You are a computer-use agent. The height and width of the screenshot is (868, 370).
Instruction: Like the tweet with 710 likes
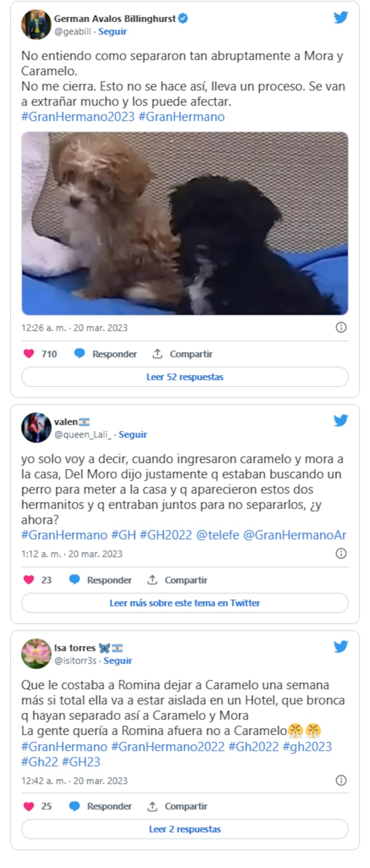[x=29, y=354]
